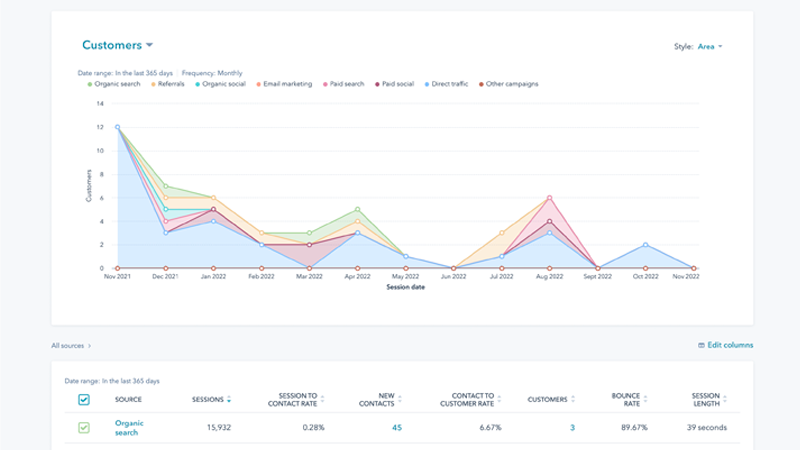This screenshot has height=450, width=800.
Task: Sort by Contact to Customer Rate arrows
Action: (499, 400)
